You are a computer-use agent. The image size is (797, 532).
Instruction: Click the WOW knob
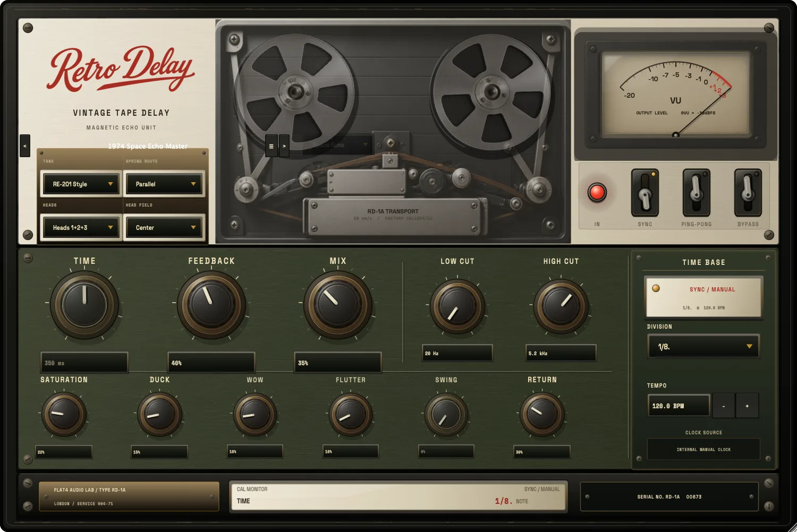[x=255, y=414]
